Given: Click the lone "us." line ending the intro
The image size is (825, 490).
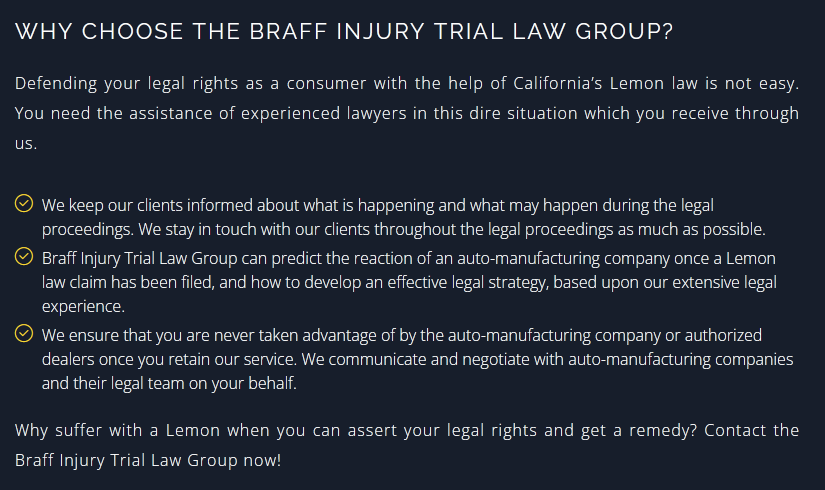Looking at the screenshot, I should tap(26, 144).
